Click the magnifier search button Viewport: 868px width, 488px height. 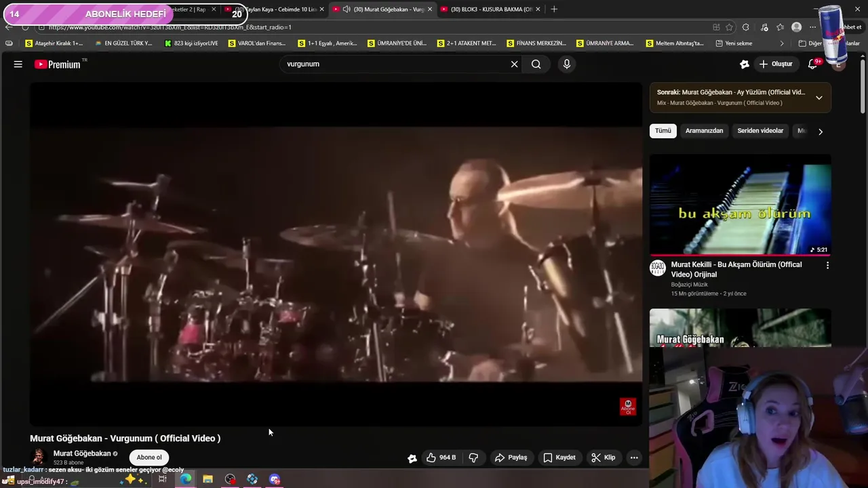click(536, 64)
